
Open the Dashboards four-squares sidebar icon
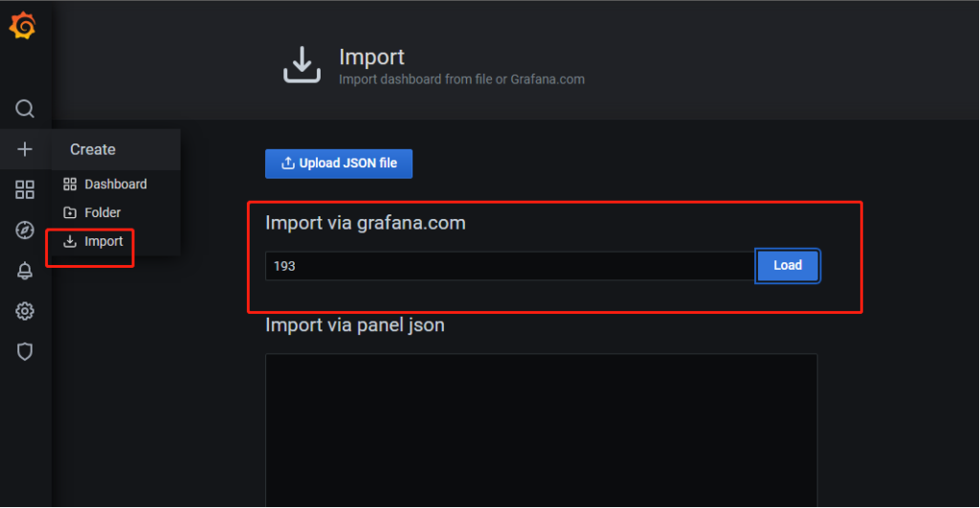pos(24,189)
